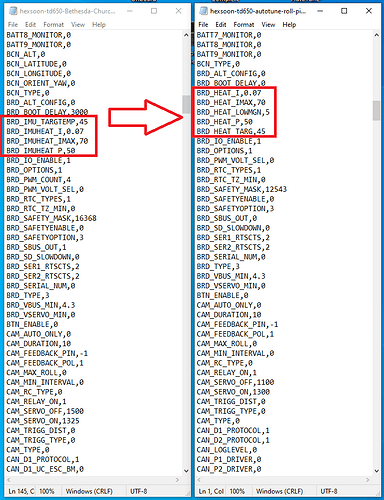
Task: Click scroll down arrow in right window
Action: (377, 471)
